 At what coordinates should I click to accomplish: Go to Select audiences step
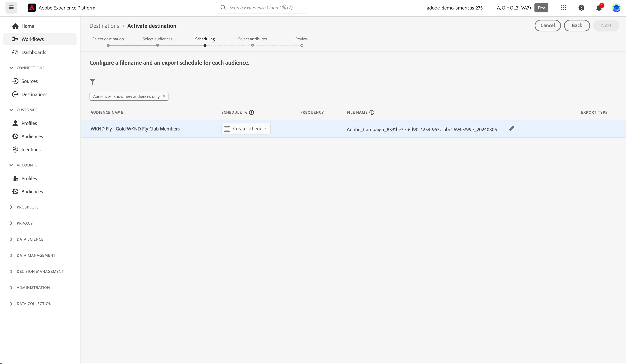[x=157, y=41]
